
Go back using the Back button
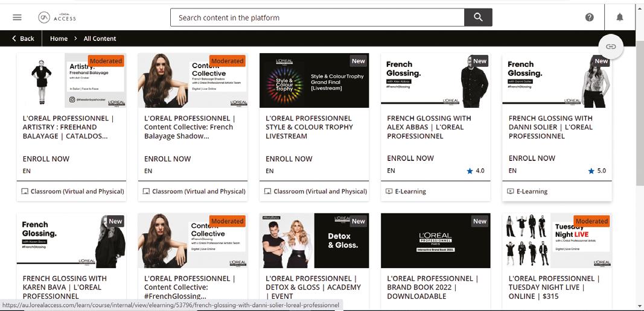(23, 39)
